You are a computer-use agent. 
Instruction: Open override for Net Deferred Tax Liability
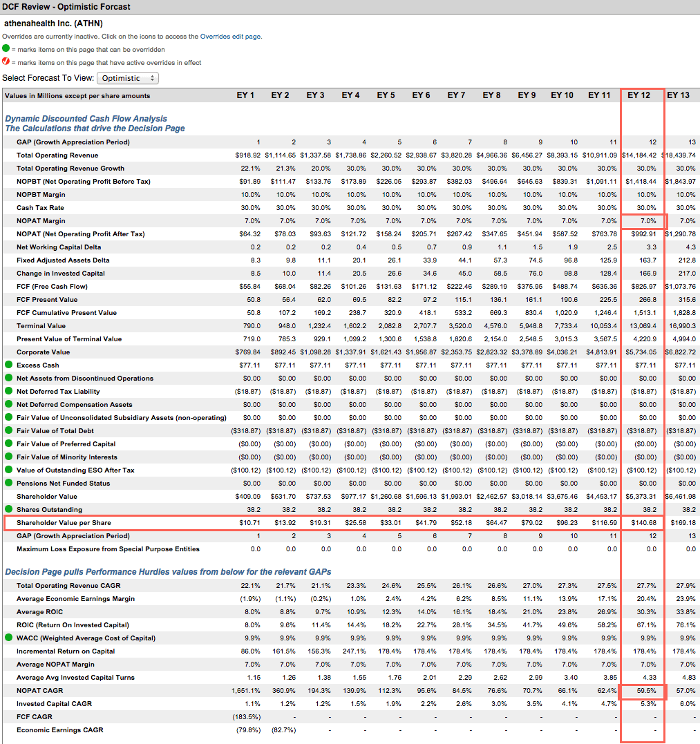pos(8,391)
